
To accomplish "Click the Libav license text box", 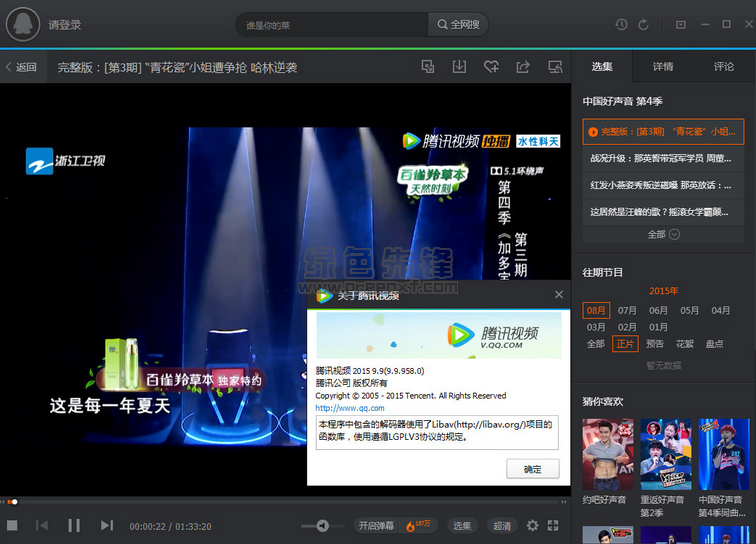I will click(x=437, y=432).
